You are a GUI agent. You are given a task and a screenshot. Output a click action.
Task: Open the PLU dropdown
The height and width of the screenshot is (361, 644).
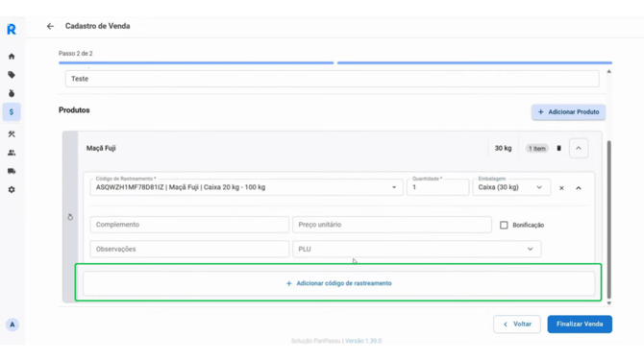[416, 249]
